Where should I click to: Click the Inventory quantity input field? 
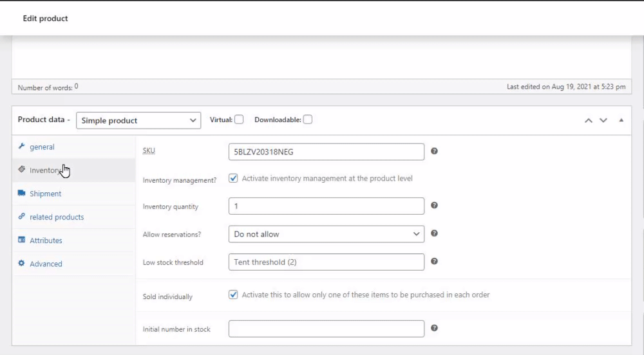[327, 206]
